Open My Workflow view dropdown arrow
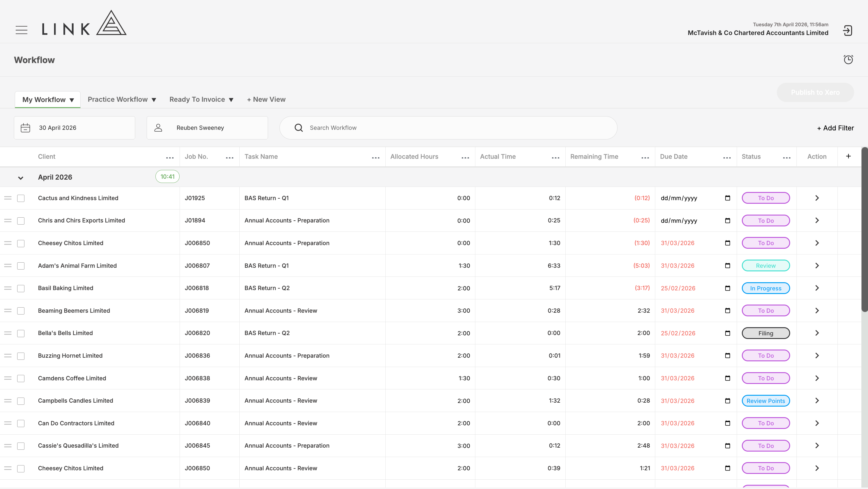Viewport: 868px width, 489px height. (72, 100)
